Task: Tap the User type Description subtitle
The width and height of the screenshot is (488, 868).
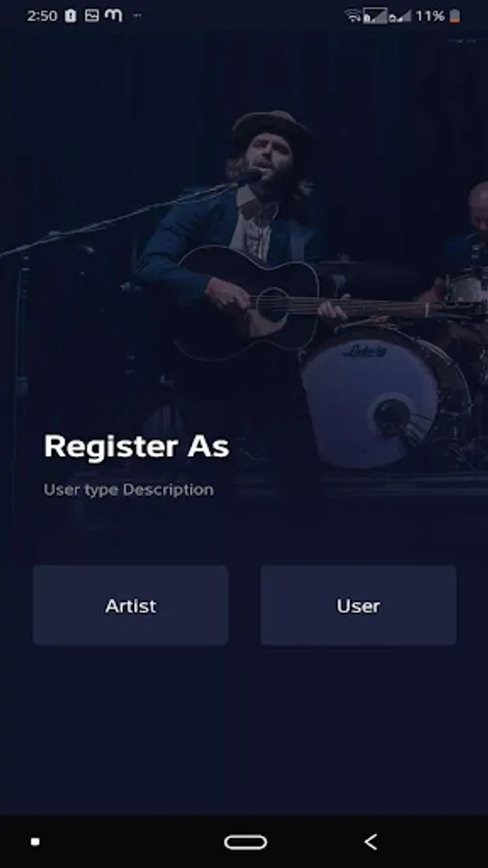Action: coord(128,490)
